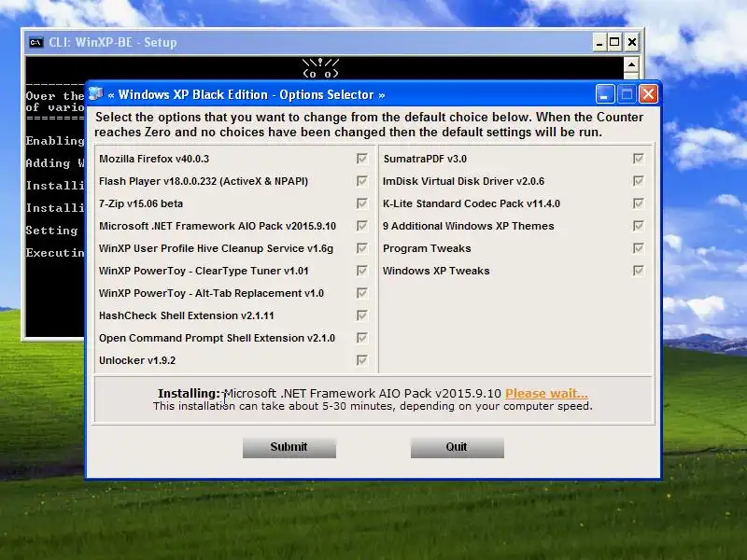Screen dimensions: 747x560
Task: Click WinXP User Profile Hive Cleanup Service label
Action: pyautogui.click(x=216, y=248)
